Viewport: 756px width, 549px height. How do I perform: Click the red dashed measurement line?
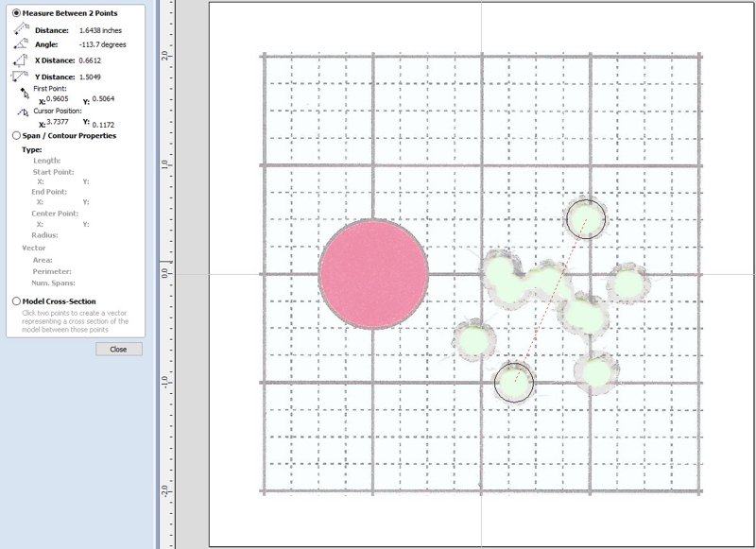pyautogui.click(x=550, y=300)
